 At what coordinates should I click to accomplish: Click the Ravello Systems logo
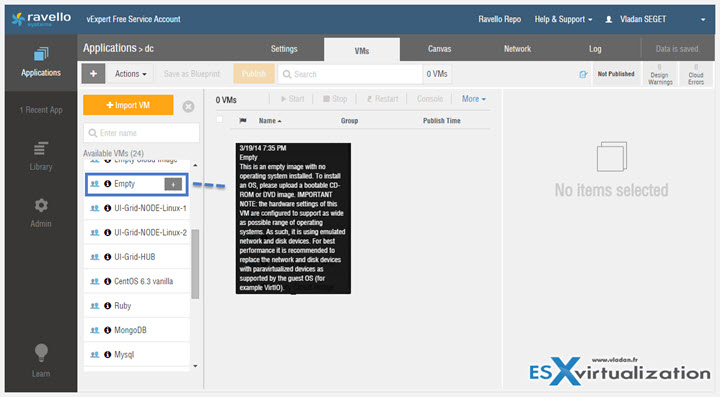(x=42, y=19)
